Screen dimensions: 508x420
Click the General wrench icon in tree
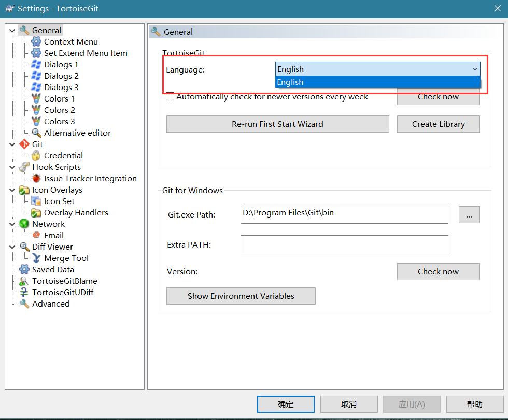point(24,30)
